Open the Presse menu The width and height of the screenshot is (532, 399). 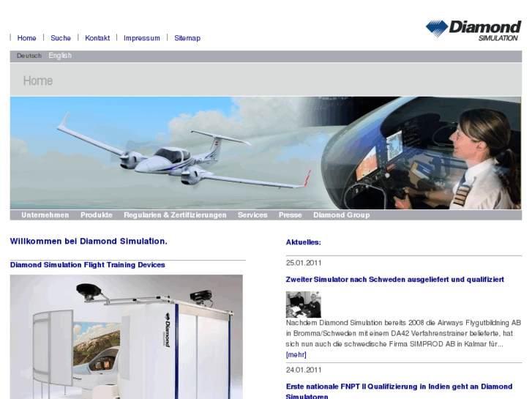291,215
